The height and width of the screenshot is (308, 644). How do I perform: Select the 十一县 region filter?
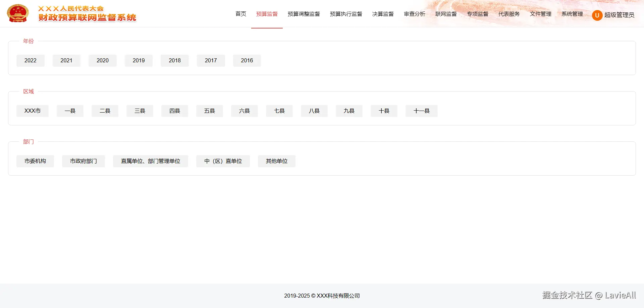click(421, 111)
